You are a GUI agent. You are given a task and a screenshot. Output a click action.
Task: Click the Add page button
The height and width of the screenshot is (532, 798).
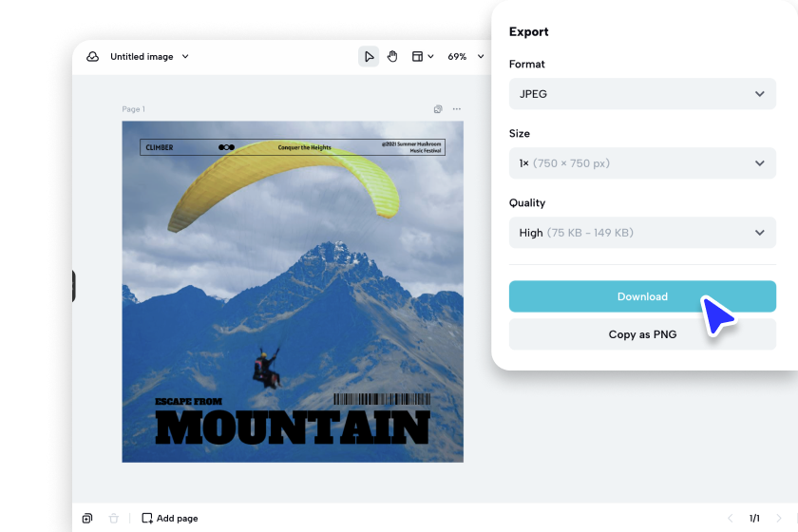click(x=170, y=519)
